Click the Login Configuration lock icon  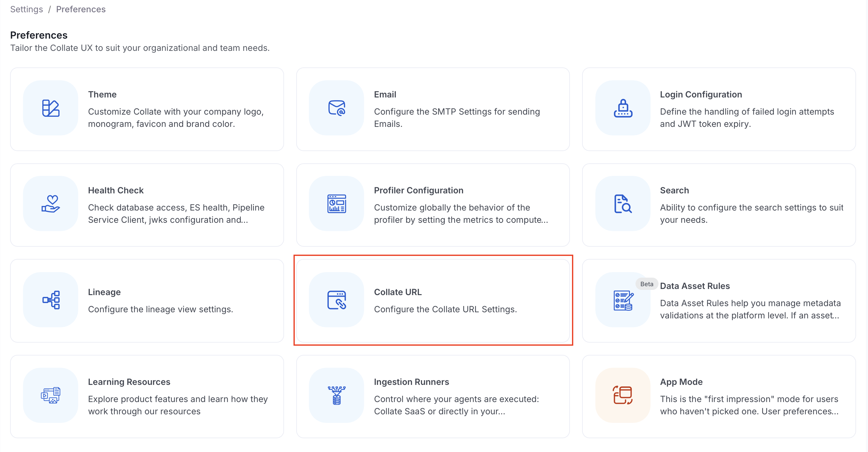(623, 108)
